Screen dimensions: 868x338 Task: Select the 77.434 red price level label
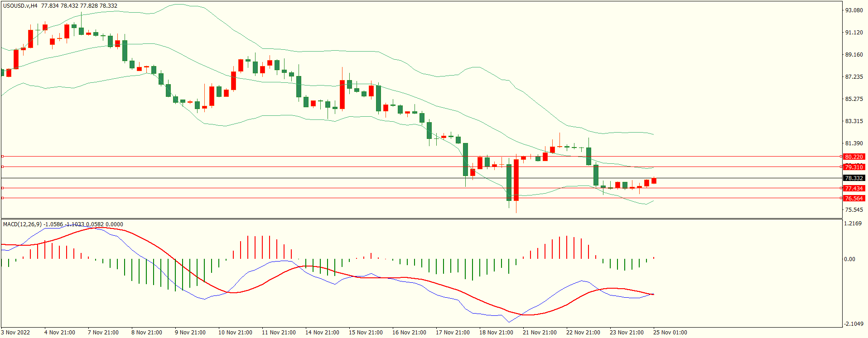point(854,188)
